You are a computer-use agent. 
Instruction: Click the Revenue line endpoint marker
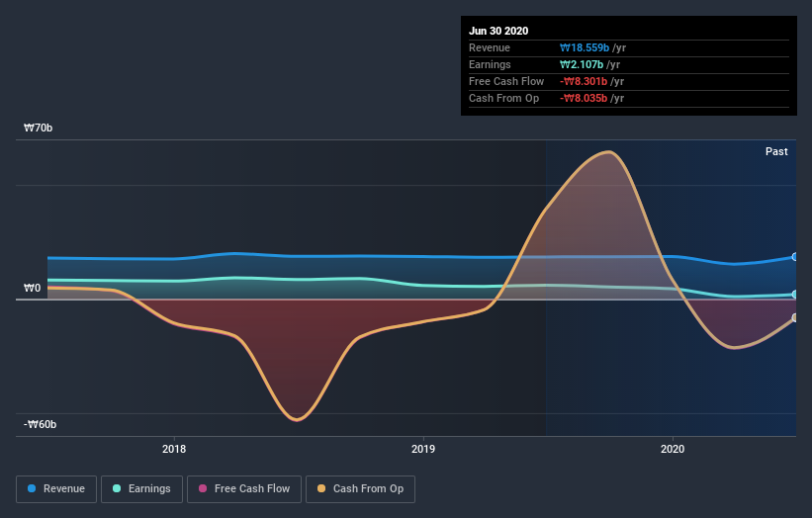pos(795,257)
